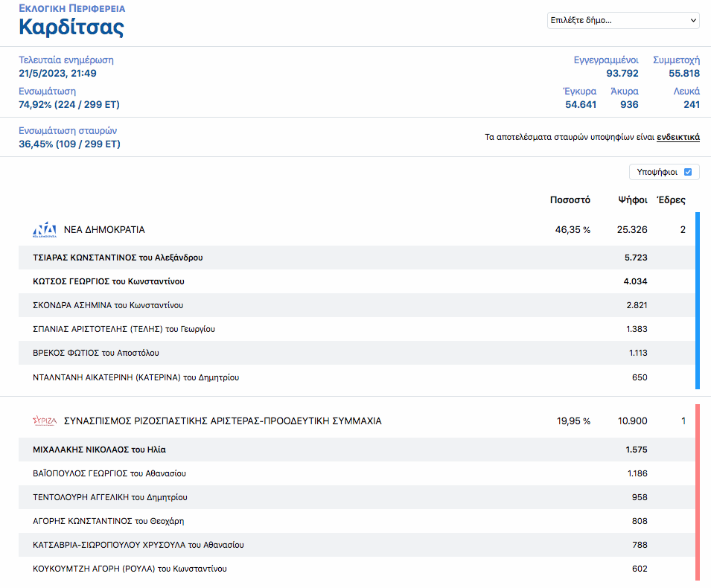Select candidate ΚΩΤΣΟΣ ΓΕΩΡΓΙΟΣ row
This screenshot has height=588, width=711.
pos(109,281)
